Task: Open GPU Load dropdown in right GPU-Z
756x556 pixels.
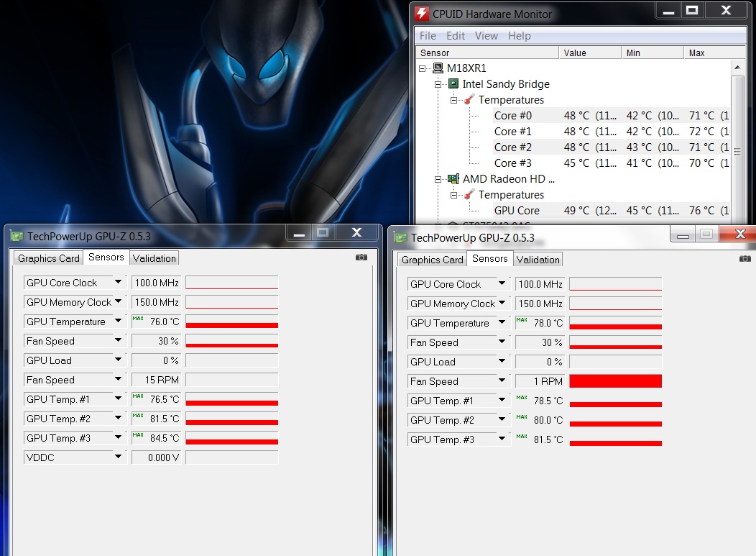Action: point(502,361)
